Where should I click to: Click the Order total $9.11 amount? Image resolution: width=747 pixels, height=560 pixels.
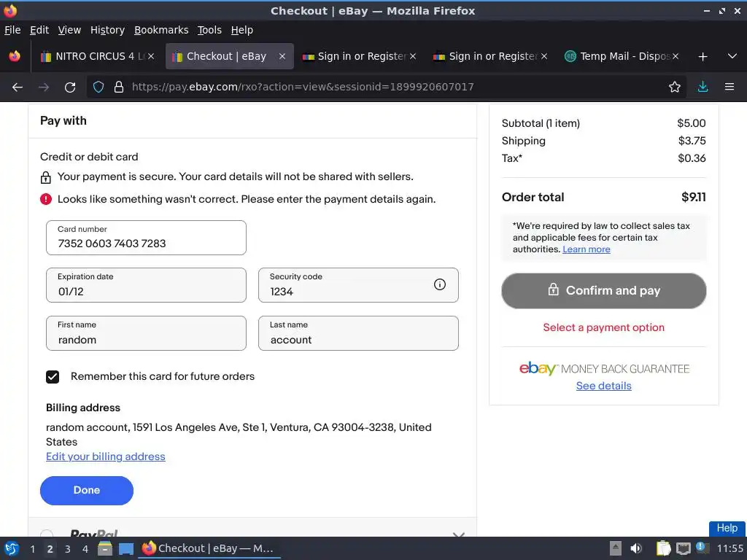(x=694, y=197)
